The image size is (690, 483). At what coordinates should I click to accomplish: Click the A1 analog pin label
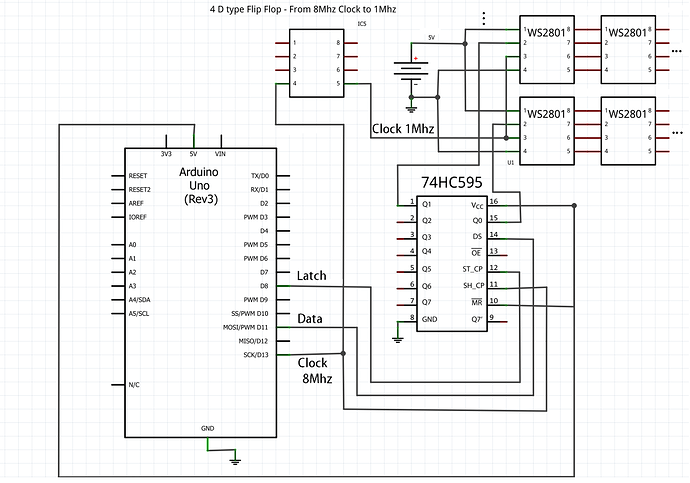[x=132, y=258]
